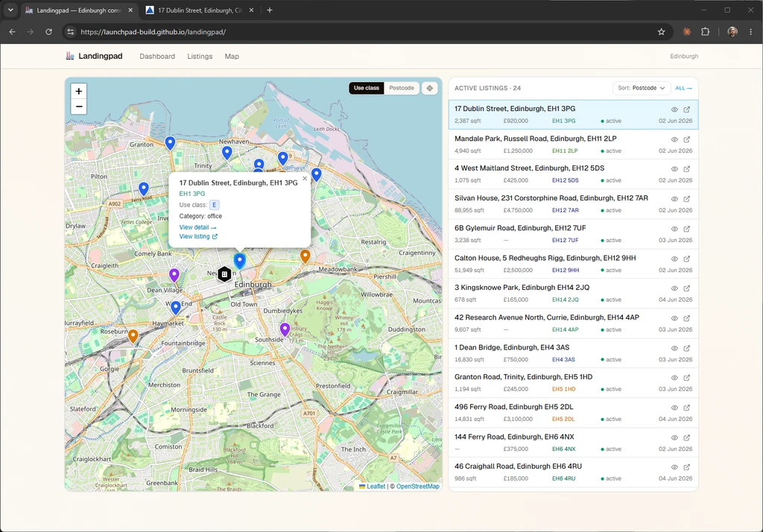Open the tab search chevron in Chrome
Screen dimensions: 763x532
(10, 10)
